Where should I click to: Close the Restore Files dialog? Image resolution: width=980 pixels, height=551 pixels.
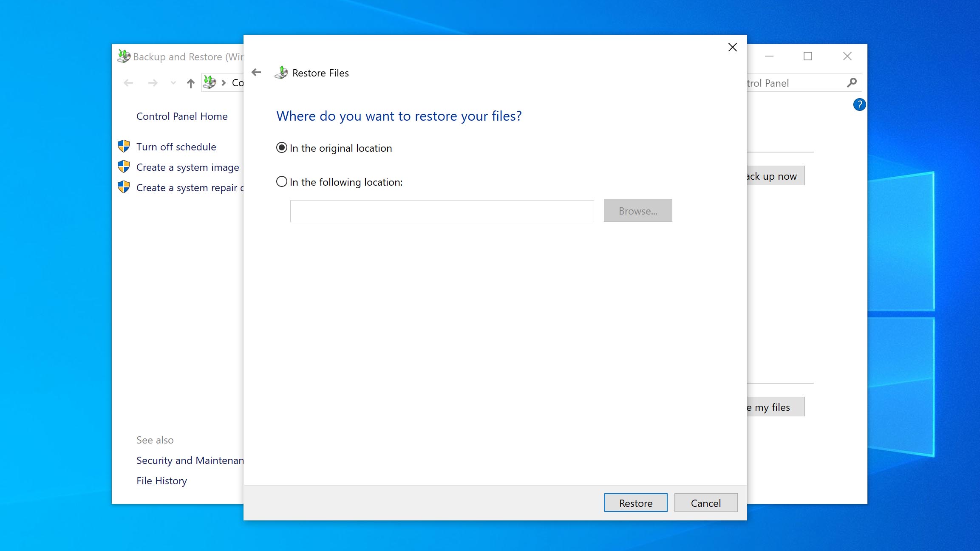(732, 47)
